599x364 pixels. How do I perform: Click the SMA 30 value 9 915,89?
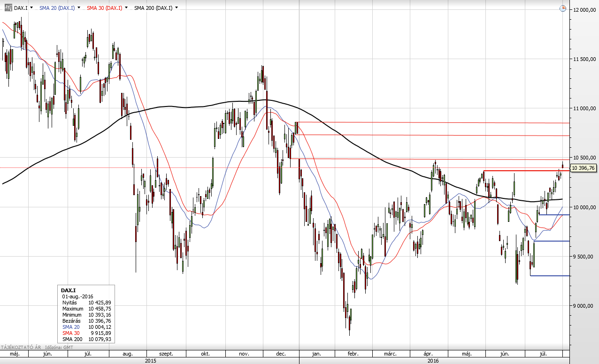pyautogui.click(x=101, y=333)
